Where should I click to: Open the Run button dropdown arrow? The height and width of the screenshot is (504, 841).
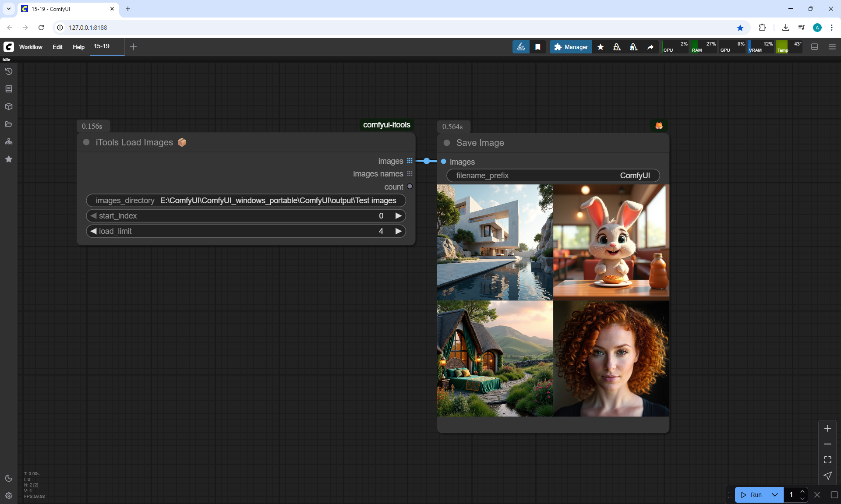coord(774,495)
